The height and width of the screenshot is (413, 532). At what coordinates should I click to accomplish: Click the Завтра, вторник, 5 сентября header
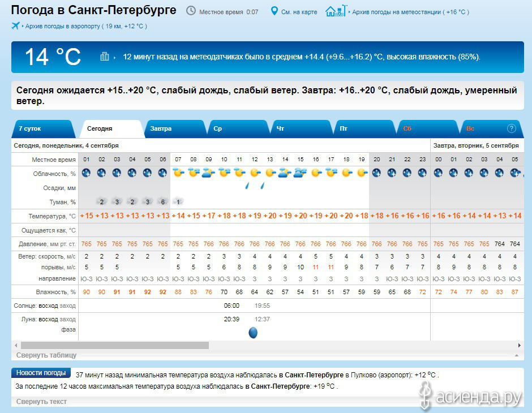coord(476,145)
